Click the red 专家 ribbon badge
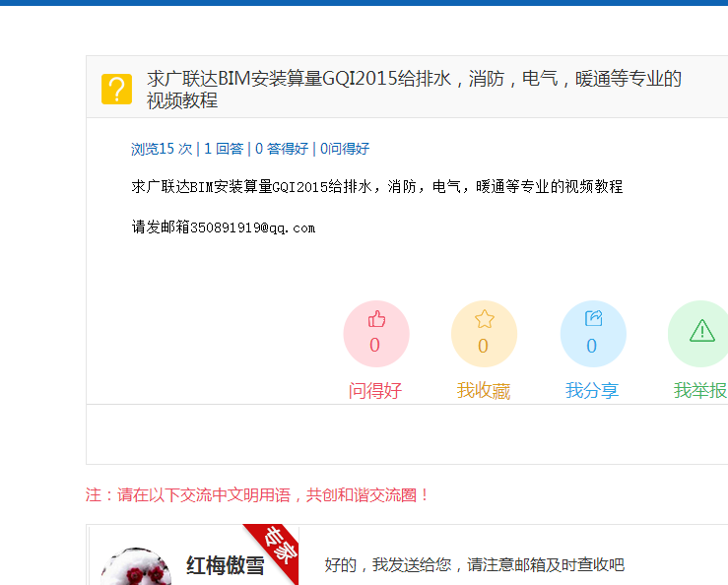728x585 pixels. [x=277, y=549]
